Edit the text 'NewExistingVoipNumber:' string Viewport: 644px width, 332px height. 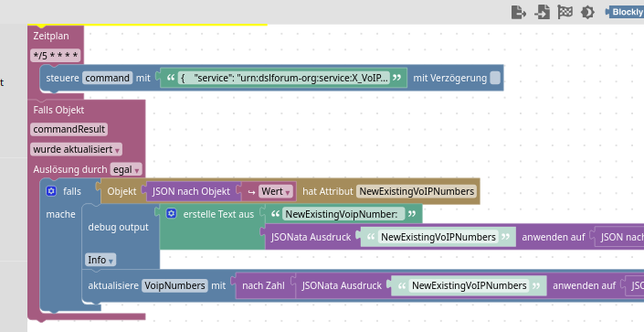[x=343, y=214]
